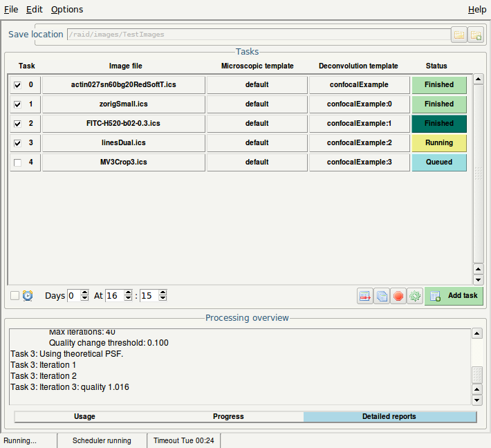The height and width of the screenshot is (448, 491).
Task: Check task 4 checkbox
Action: pos(17,162)
